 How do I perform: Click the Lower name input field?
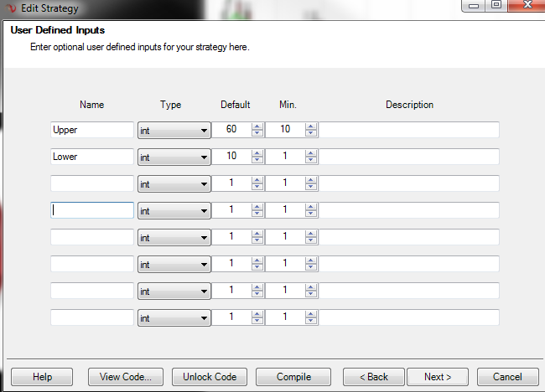coord(92,157)
